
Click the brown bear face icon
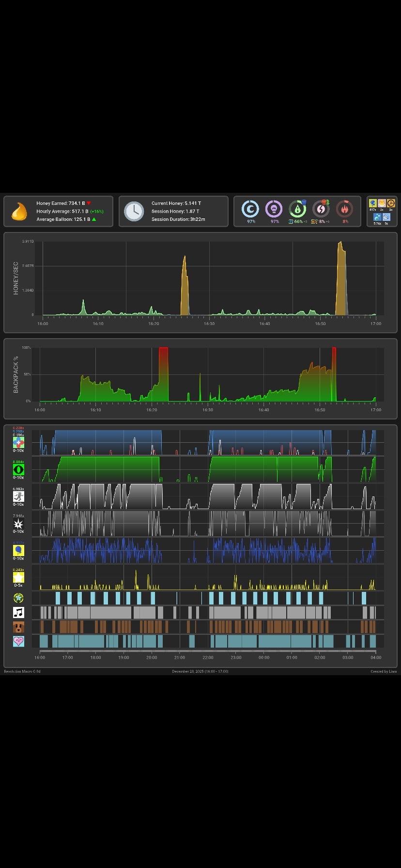coord(18,627)
